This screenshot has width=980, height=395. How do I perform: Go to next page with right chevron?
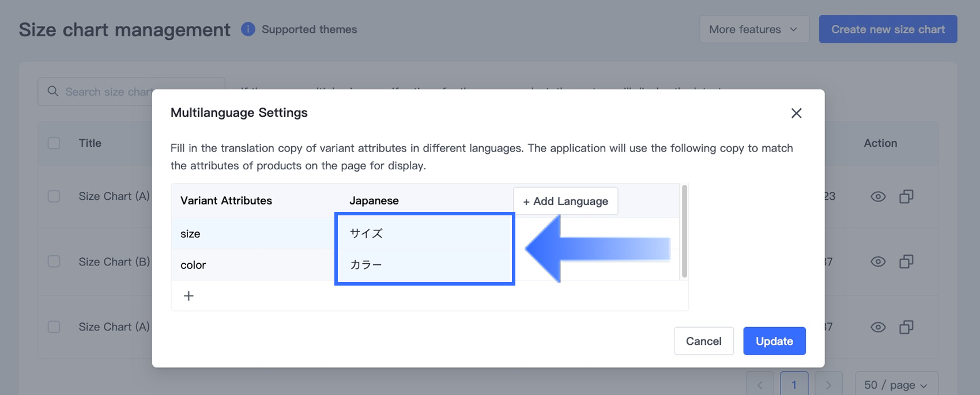tap(828, 385)
